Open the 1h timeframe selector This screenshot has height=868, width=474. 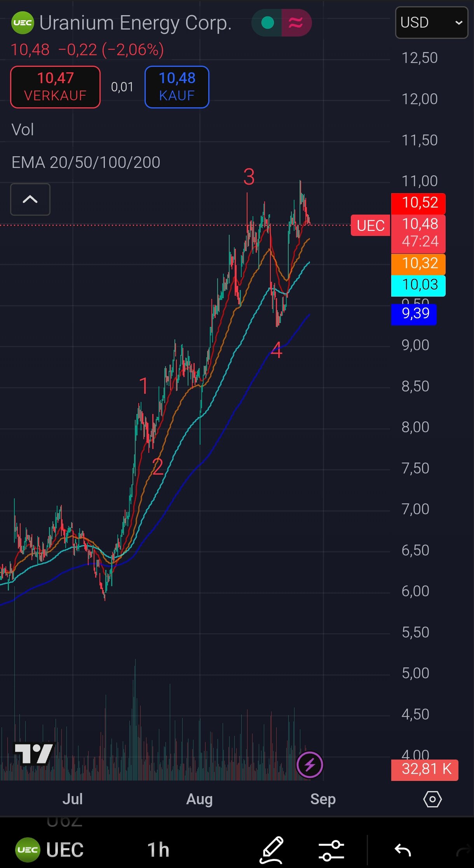click(158, 850)
